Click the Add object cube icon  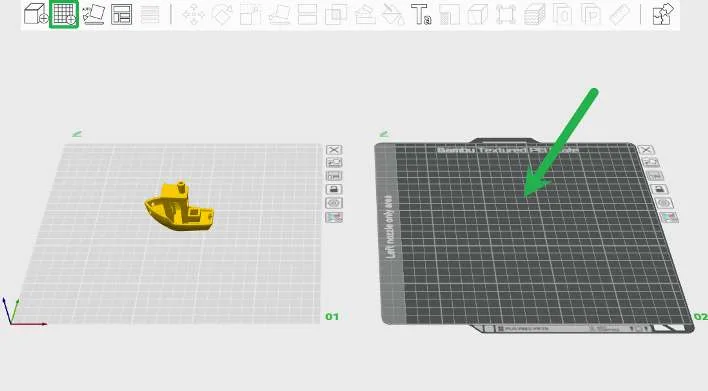[x=36, y=14]
